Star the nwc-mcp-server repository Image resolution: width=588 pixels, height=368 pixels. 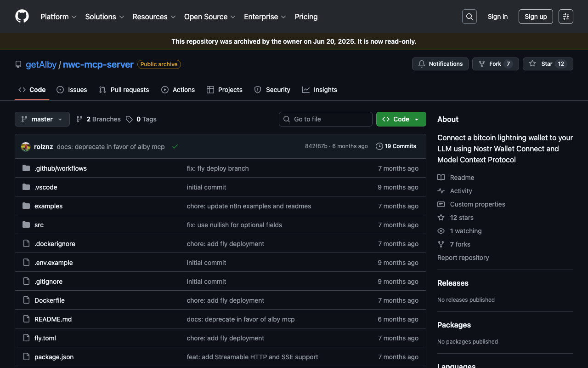[548, 64]
